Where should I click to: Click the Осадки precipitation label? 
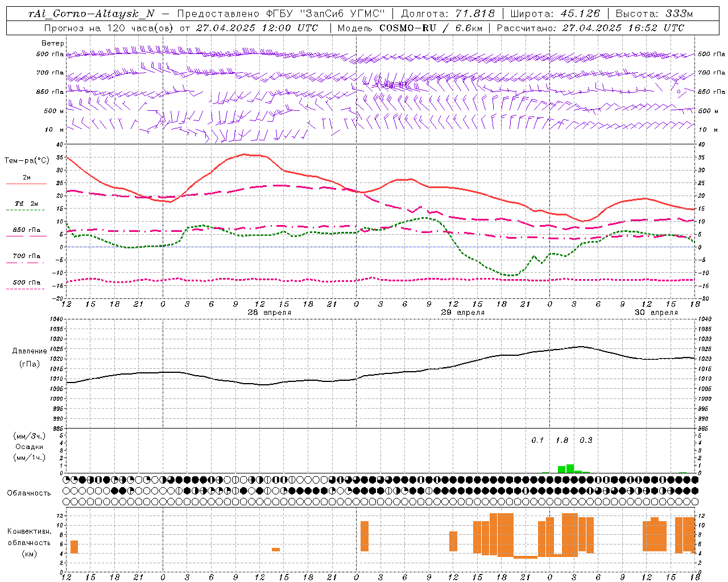(30, 447)
